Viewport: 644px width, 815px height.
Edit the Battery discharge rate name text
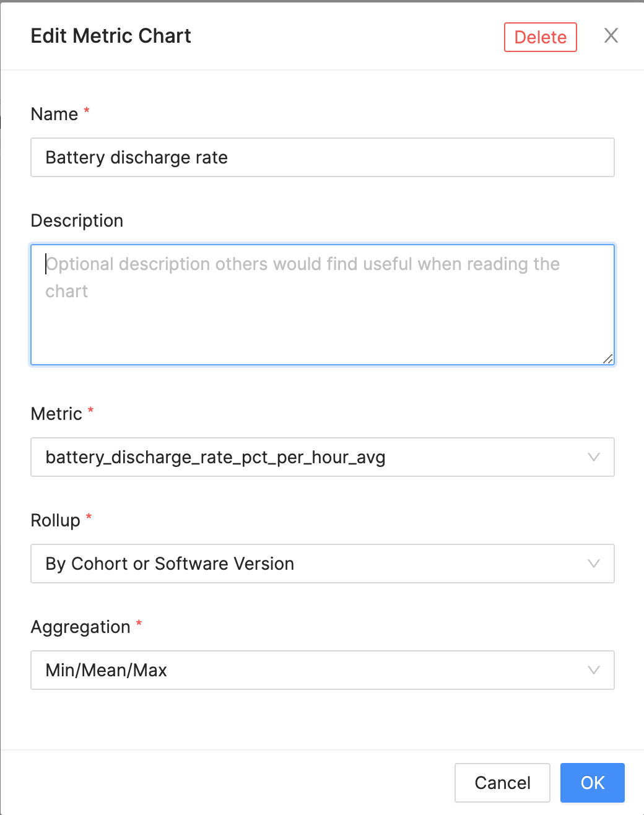(322, 157)
